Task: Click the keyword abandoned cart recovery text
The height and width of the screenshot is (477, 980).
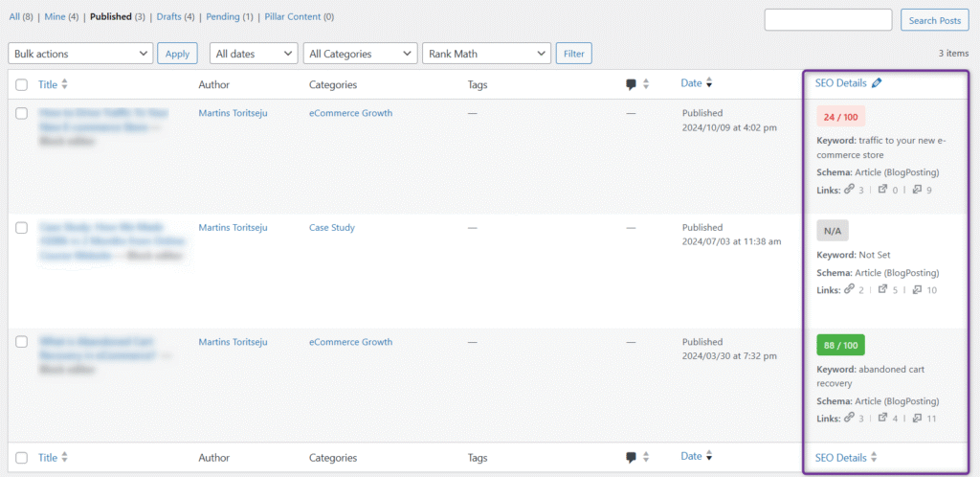Action: (x=871, y=376)
